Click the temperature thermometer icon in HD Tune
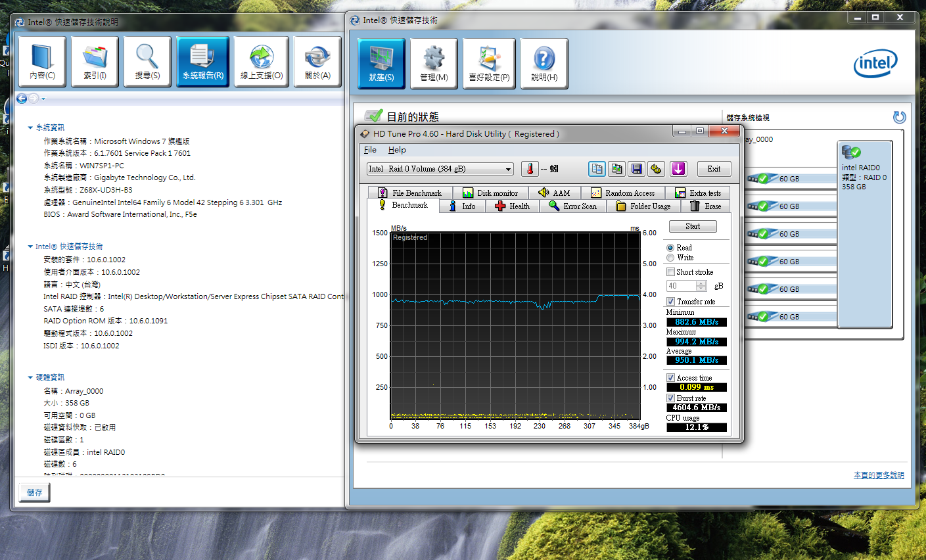The image size is (926, 560). 530,169
